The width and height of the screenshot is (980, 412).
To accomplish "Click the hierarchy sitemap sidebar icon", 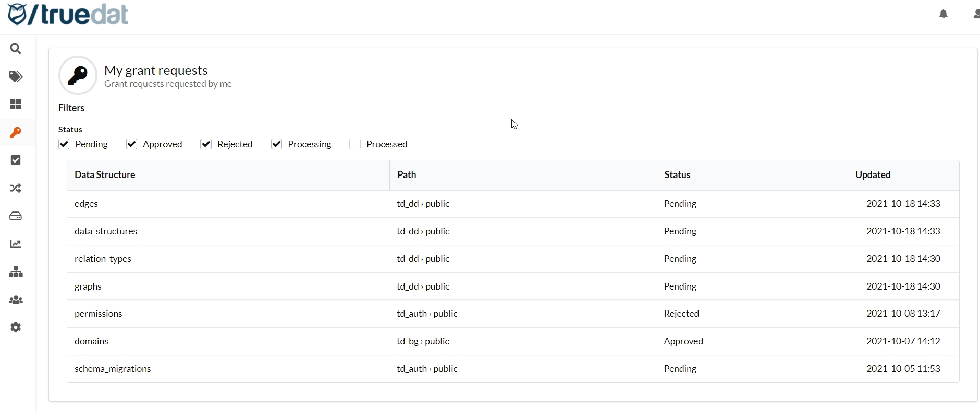I will (x=16, y=272).
